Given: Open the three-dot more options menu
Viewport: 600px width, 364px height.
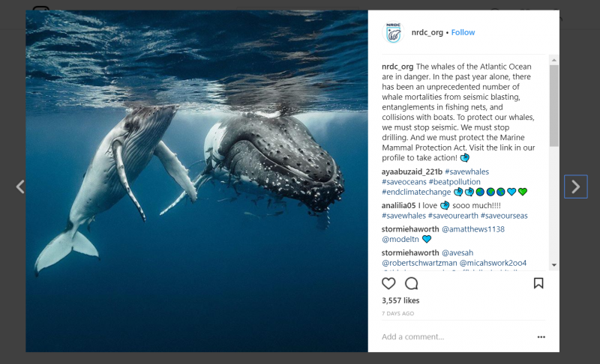Looking at the screenshot, I should (x=541, y=337).
